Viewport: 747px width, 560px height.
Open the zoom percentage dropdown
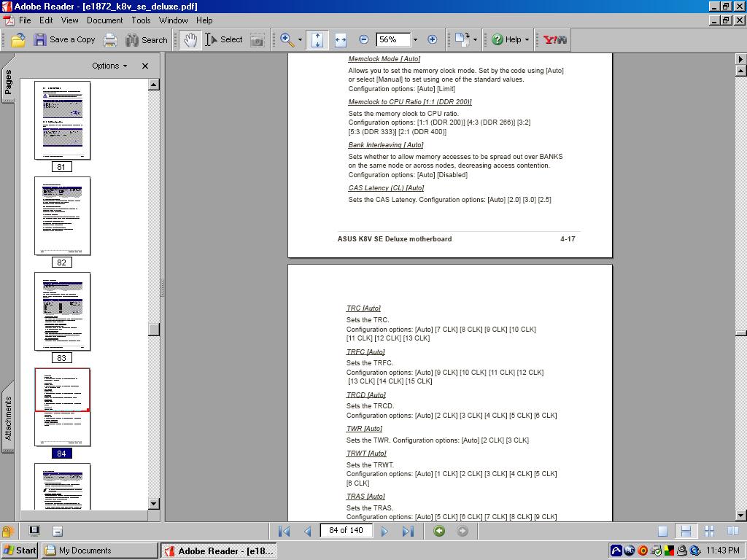(x=415, y=40)
